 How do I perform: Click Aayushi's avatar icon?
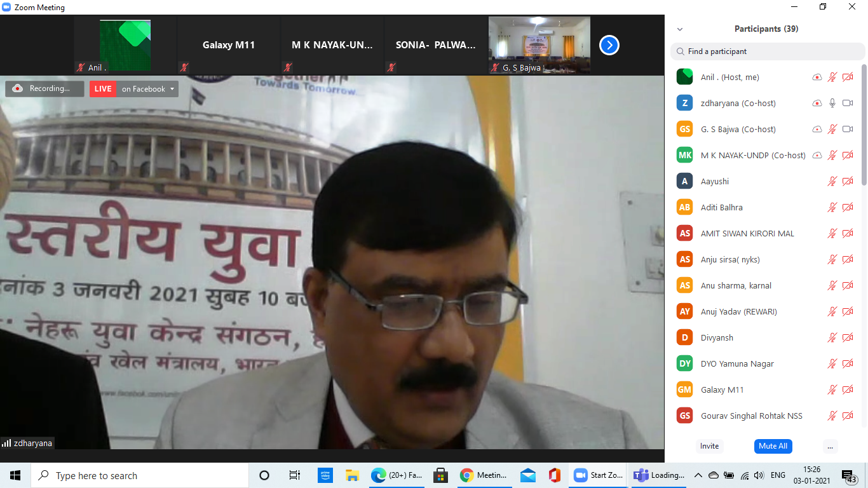tap(684, 181)
